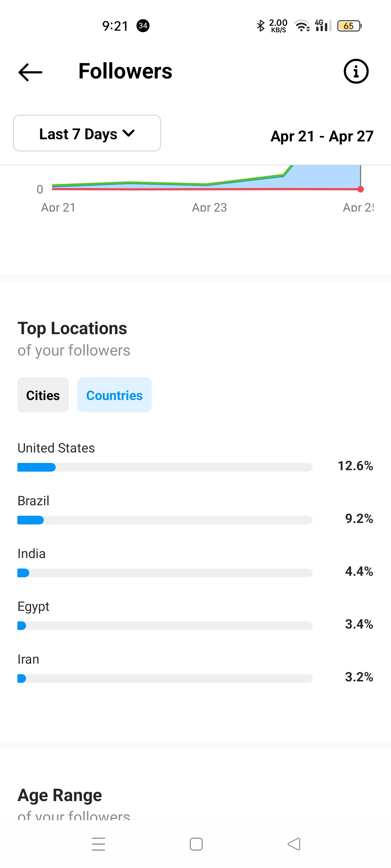Tap the Android recent apps menu icon
Screen dimensions: 391x868
(98, 844)
